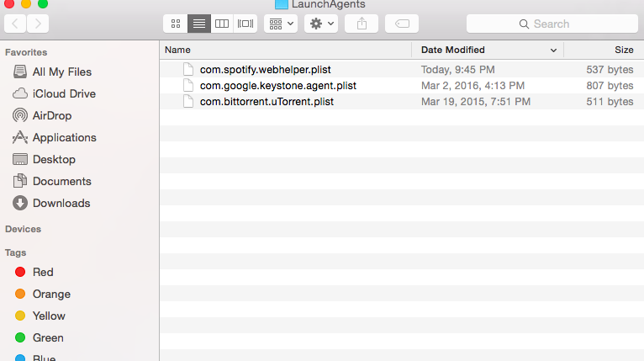
Task: Switch to icon view
Action: (176, 24)
